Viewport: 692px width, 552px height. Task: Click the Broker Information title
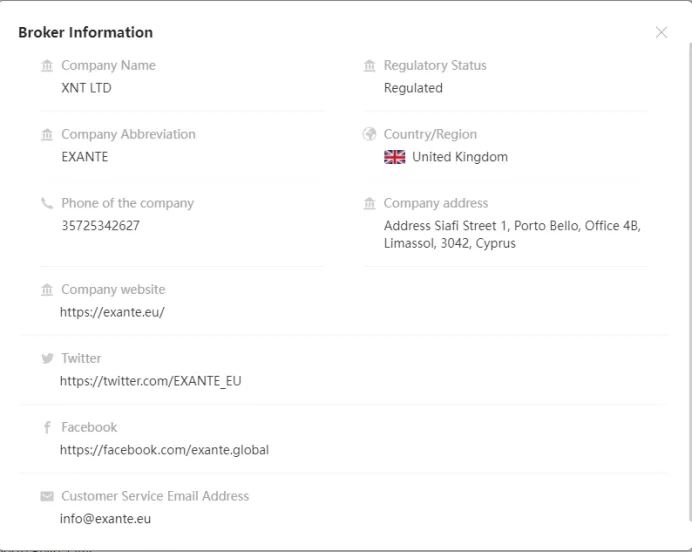tap(86, 32)
